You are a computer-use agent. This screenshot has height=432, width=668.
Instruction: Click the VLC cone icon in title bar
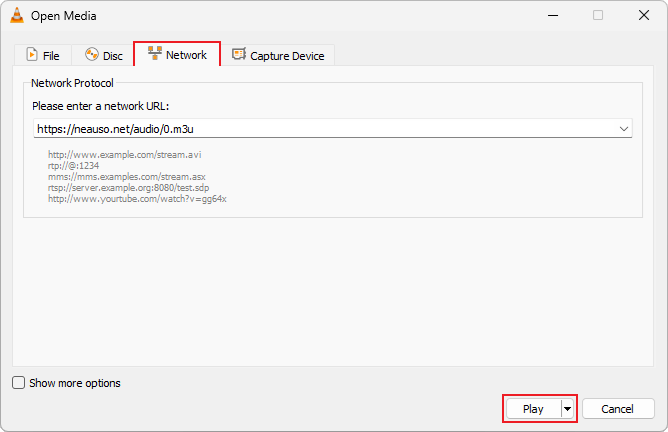coord(16,16)
